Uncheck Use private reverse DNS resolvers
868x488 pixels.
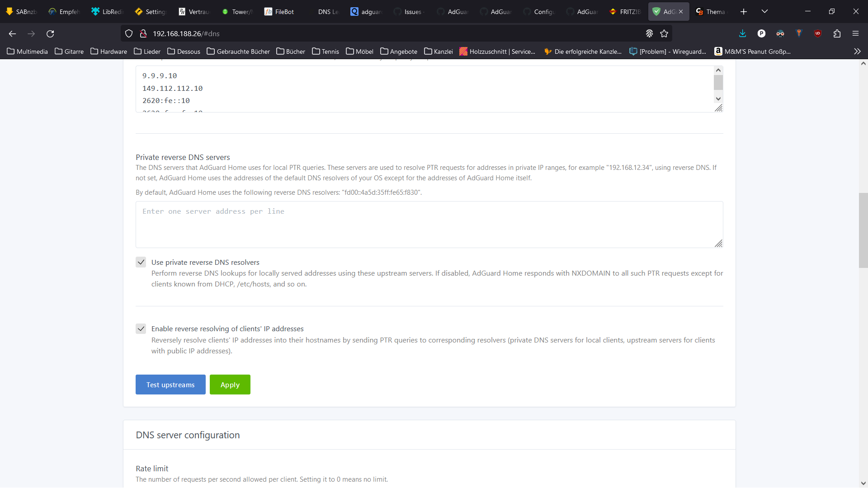click(141, 263)
